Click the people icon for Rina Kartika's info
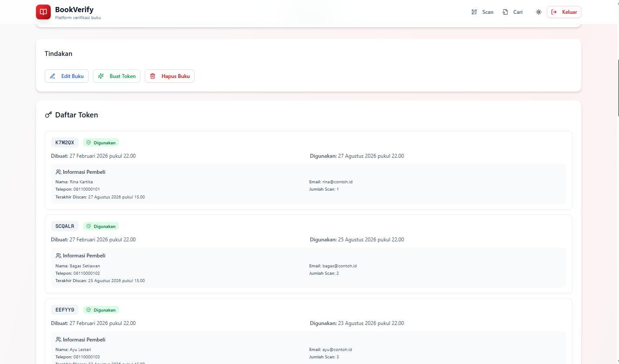The width and height of the screenshot is (619, 364). (x=59, y=172)
